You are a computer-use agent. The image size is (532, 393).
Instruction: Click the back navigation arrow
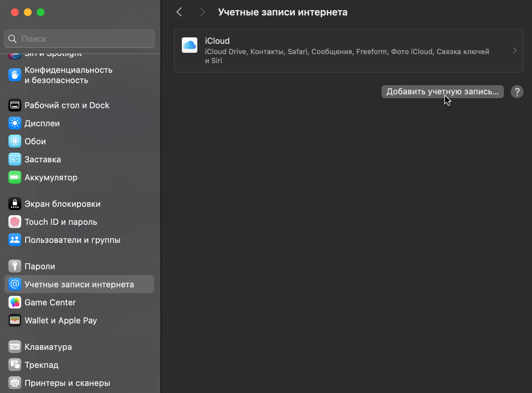click(179, 12)
